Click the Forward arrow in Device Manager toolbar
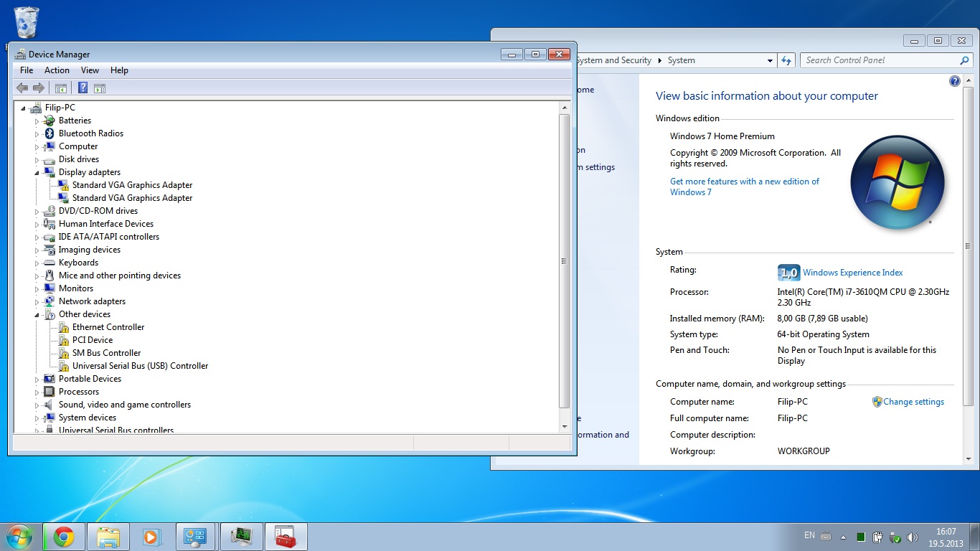The height and width of the screenshot is (551, 980). pyautogui.click(x=39, y=88)
